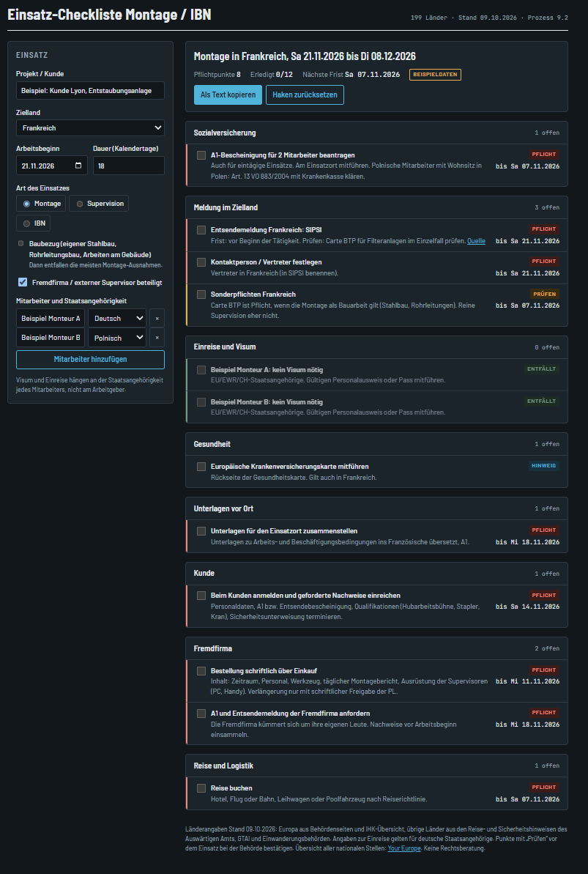The image size is (588, 874).
Task: Tick the Entsendemeldung Frankreich: SIPSI item
Action: pyautogui.click(x=201, y=229)
